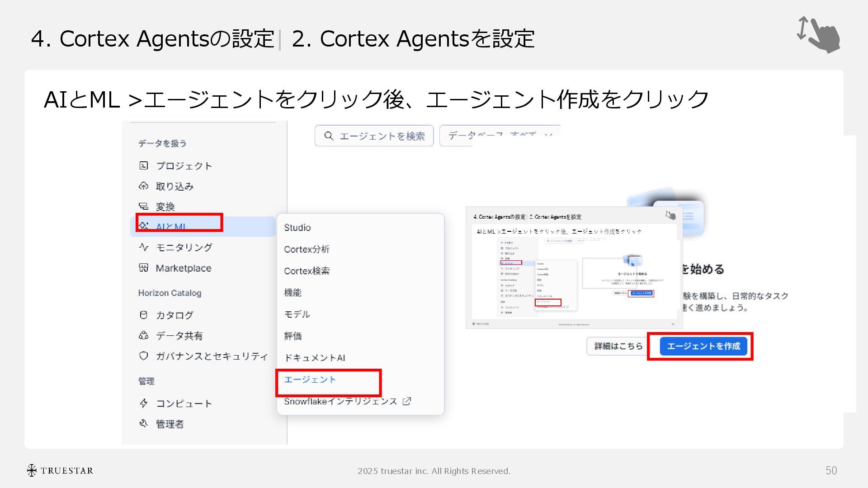Click the embedded slide thumbnail image

574,267
